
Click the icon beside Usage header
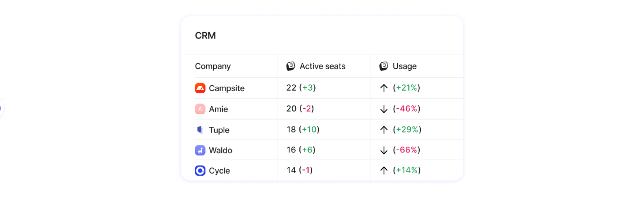384,66
